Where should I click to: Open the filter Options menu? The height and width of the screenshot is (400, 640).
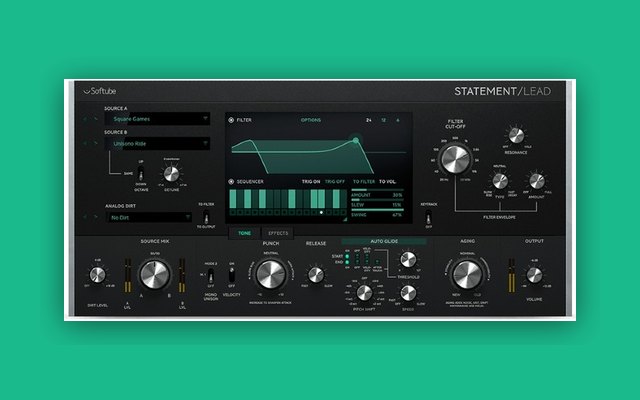311,120
